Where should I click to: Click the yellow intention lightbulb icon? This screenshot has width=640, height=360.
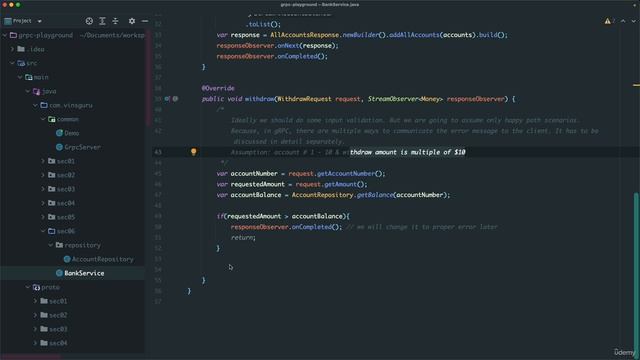pos(193,152)
